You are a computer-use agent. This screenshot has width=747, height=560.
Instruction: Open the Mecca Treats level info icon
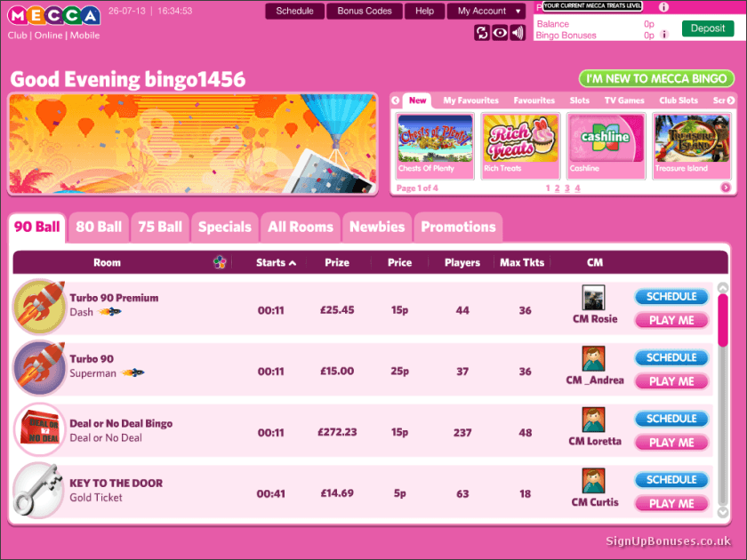(x=663, y=7)
